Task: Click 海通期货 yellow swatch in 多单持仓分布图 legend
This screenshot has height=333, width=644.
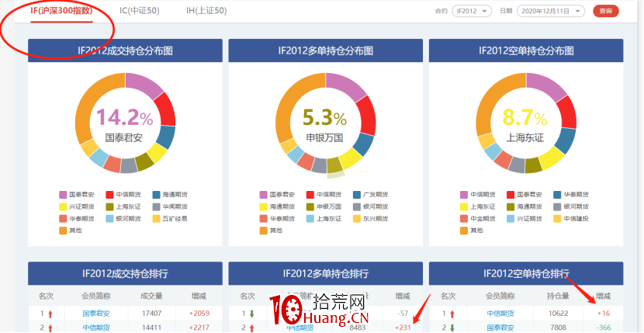Action: 264,206
